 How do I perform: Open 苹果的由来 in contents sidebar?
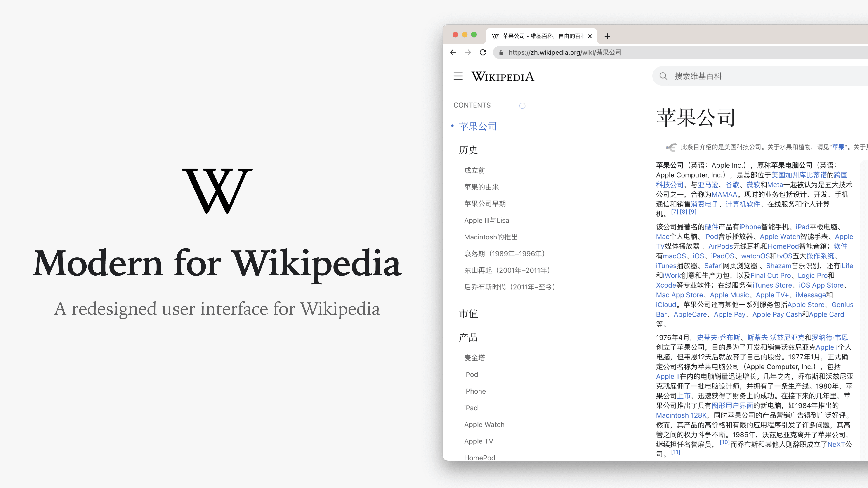481,187
